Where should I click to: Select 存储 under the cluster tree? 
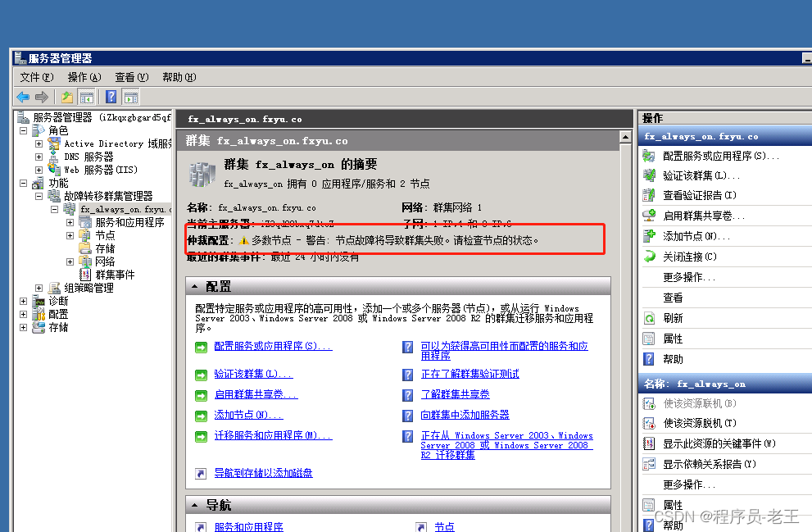coord(105,248)
